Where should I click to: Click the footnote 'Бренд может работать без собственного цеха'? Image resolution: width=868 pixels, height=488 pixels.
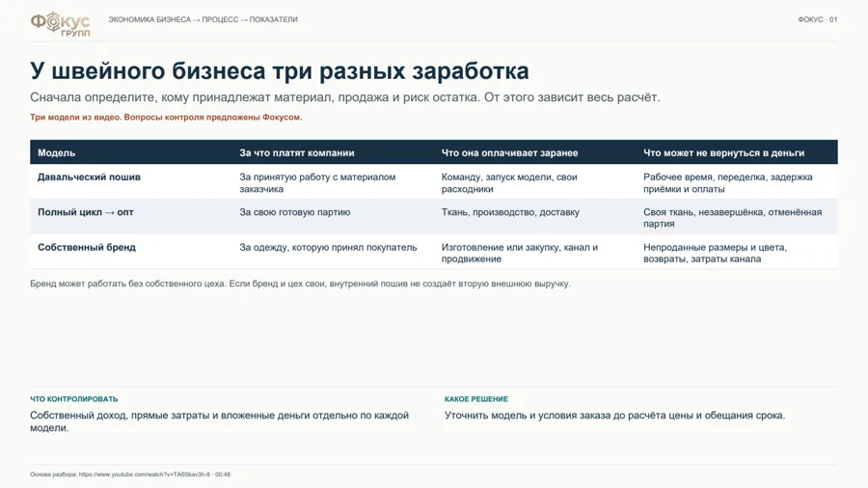[x=300, y=284]
